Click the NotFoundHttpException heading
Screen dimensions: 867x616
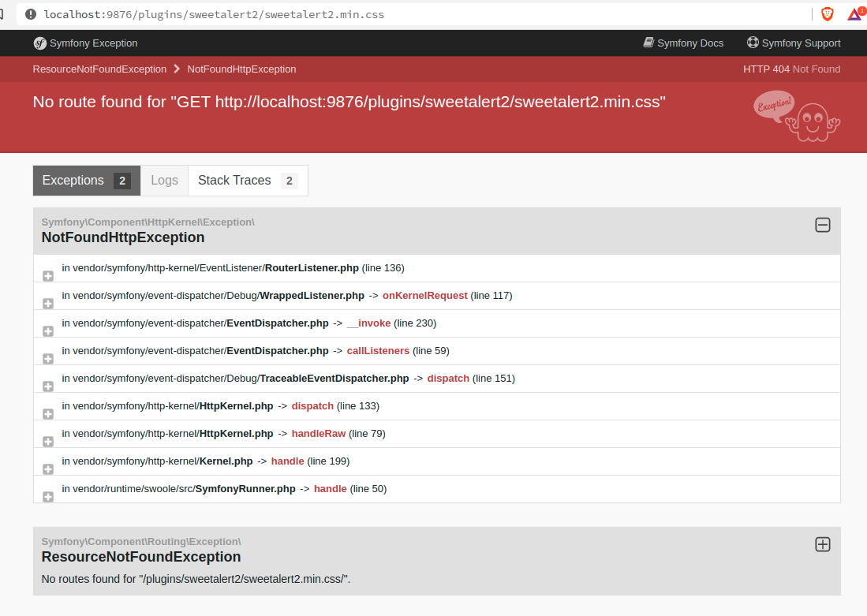pyautogui.click(x=123, y=237)
